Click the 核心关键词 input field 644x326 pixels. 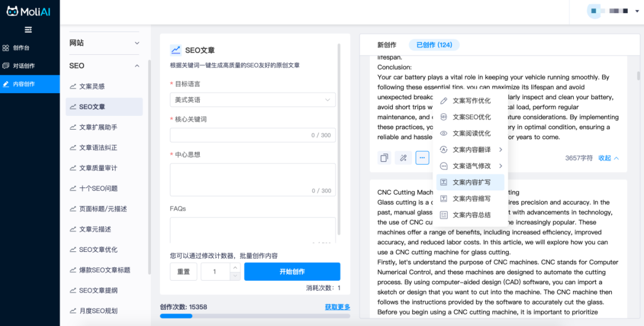click(252, 135)
